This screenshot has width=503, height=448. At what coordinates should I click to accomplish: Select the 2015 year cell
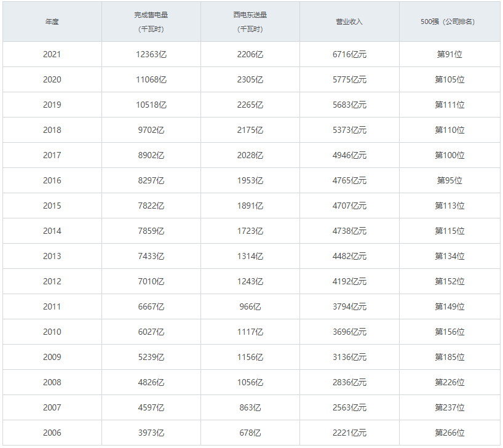point(52,206)
